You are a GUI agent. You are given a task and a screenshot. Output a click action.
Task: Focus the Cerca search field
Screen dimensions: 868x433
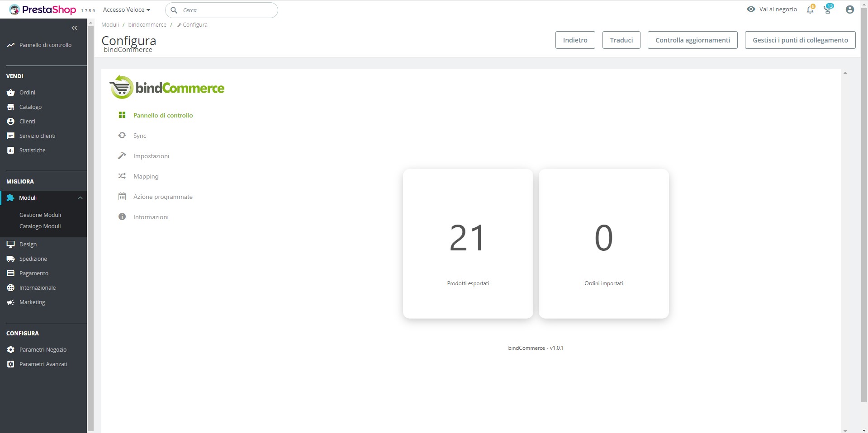pos(226,10)
